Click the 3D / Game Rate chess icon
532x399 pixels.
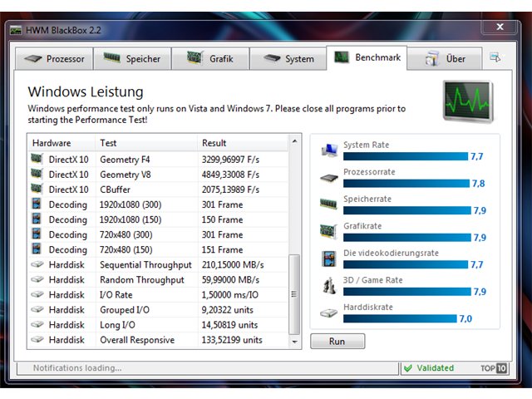pos(329,286)
